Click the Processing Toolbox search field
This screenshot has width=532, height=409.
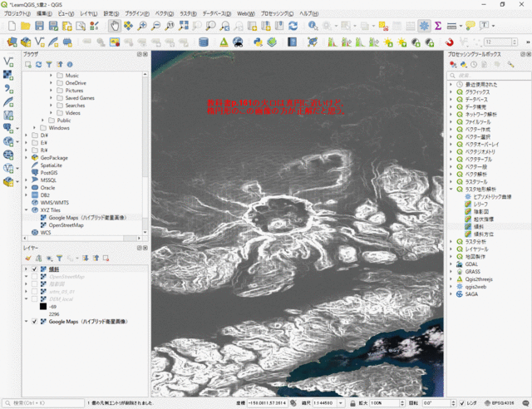tap(489, 76)
